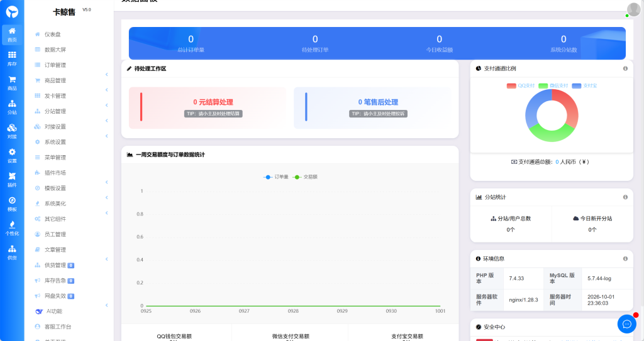
Task: Click the headset icon beside 客服工作台
Action: [37, 327]
